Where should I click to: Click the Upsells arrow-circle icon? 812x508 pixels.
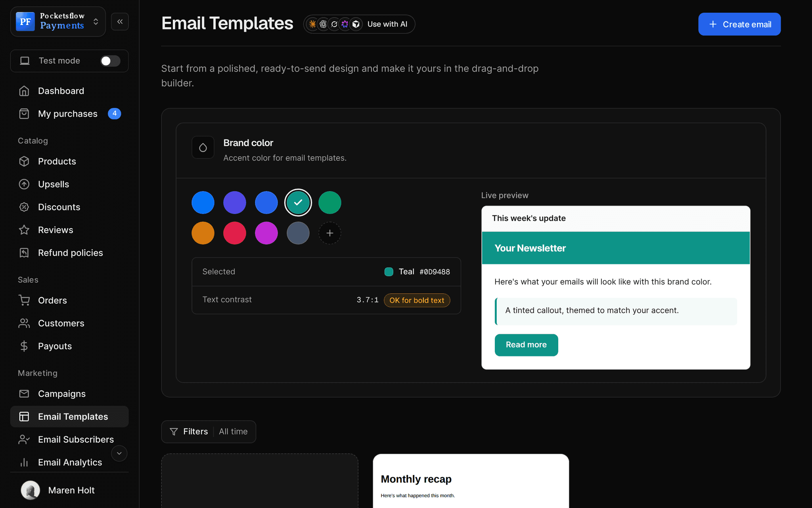[24, 184]
